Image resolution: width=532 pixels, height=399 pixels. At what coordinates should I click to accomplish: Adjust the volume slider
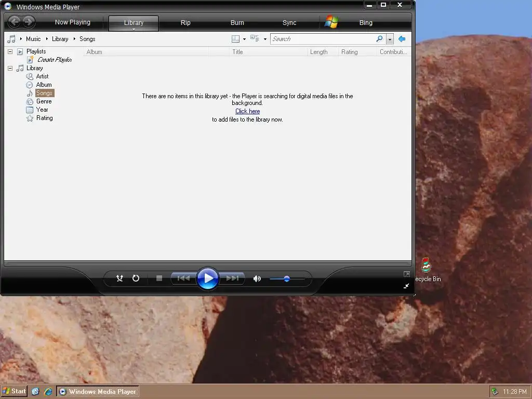[x=287, y=279]
